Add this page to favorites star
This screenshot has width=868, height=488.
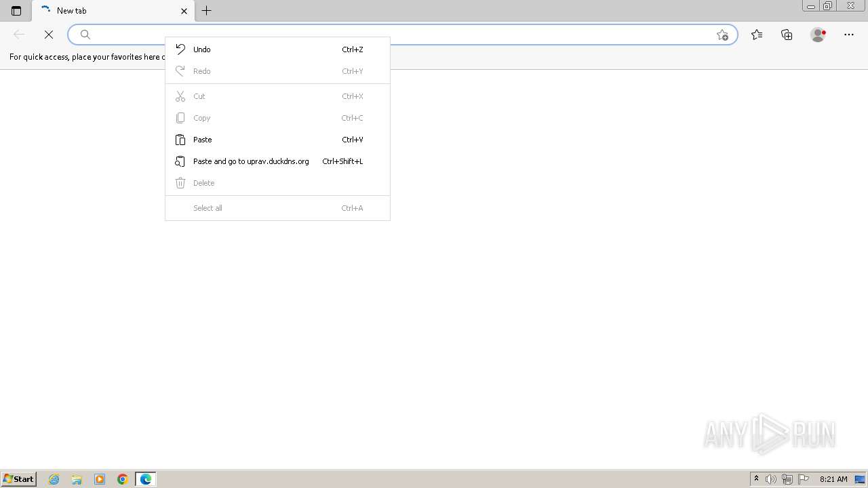tap(722, 35)
